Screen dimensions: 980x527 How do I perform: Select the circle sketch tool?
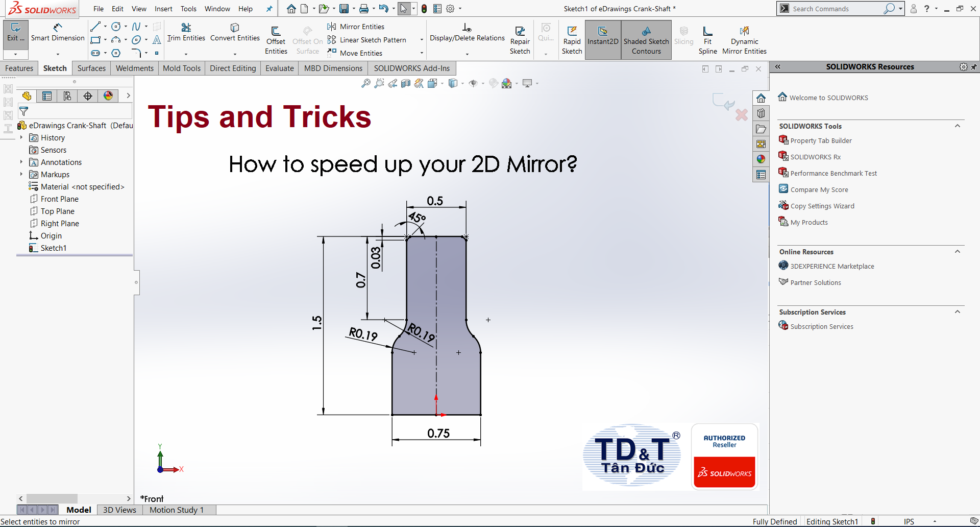pyautogui.click(x=116, y=26)
